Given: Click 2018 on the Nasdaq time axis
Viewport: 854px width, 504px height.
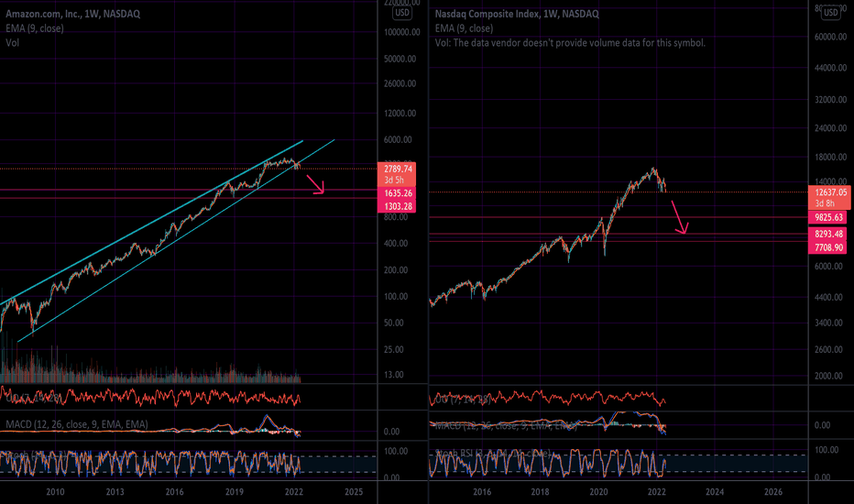Looking at the screenshot, I should tap(540, 492).
